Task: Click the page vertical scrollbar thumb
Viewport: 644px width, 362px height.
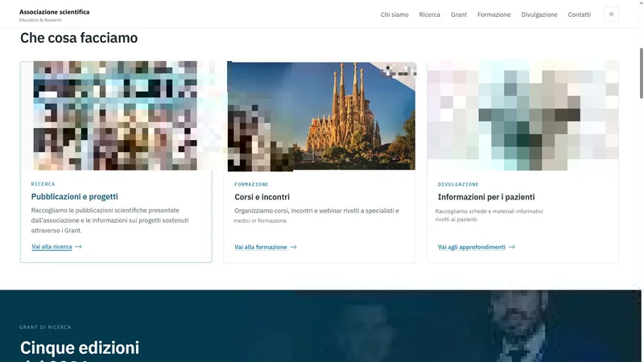Action: (x=641, y=73)
